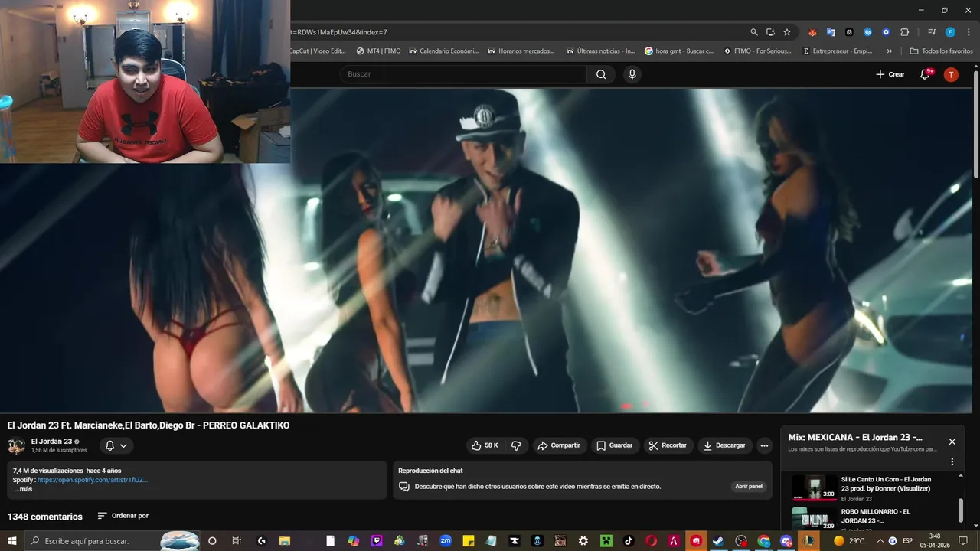Click the Guardar save button
This screenshot has height=551, width=980.
coord(615,445)
